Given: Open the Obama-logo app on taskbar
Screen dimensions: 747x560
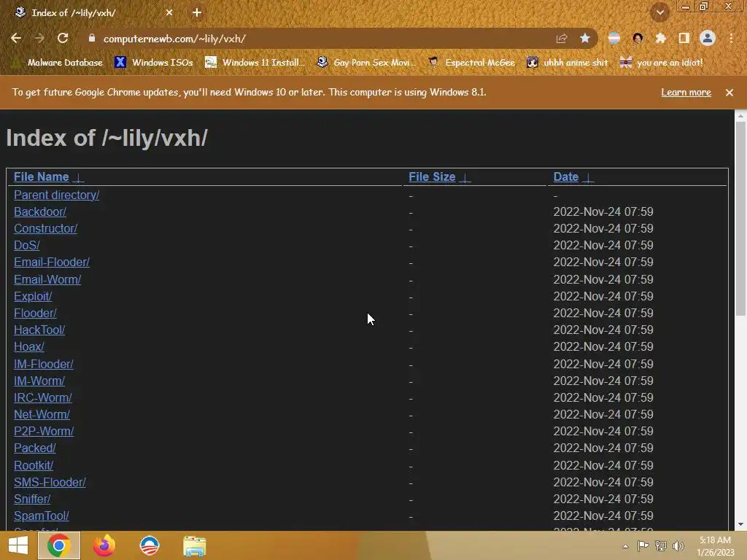Looking at the screenshot, I should [x=149, y=545].
